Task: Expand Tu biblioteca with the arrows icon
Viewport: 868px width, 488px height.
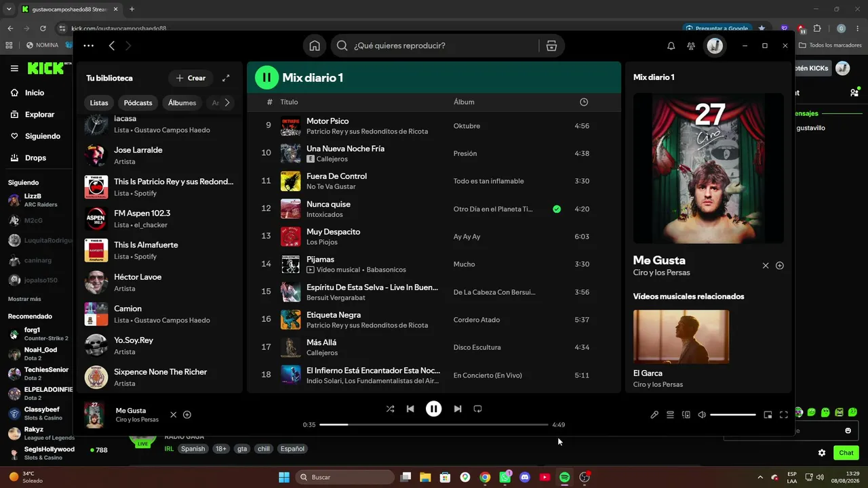Action: coord(226,78)
